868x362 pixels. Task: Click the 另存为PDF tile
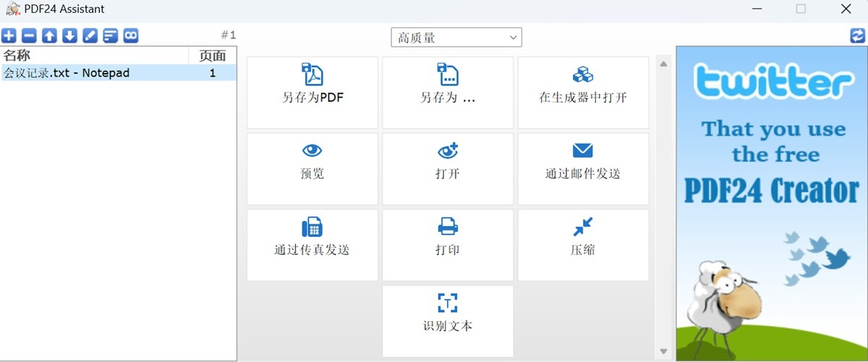(x=312, y=92)
